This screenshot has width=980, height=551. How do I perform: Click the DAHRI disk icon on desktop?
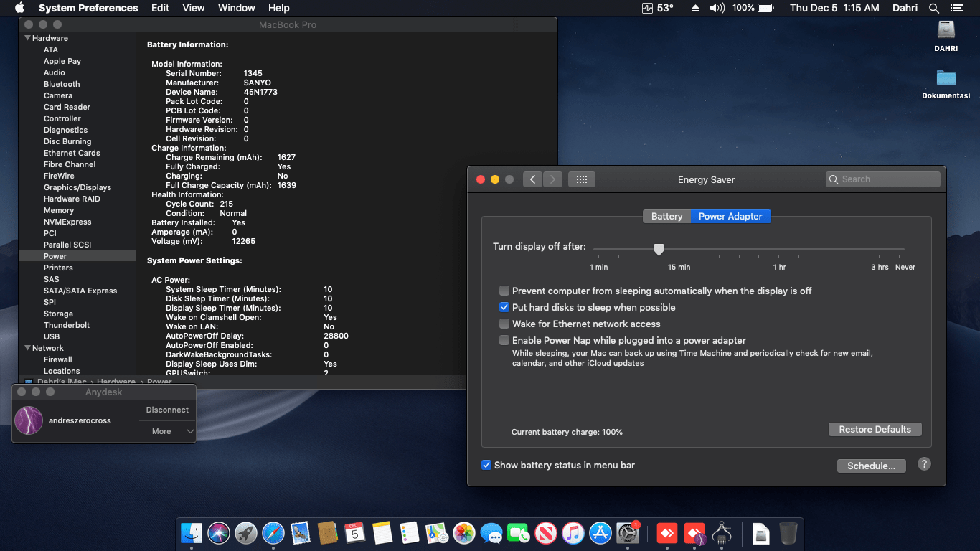[x=946, y=30]
